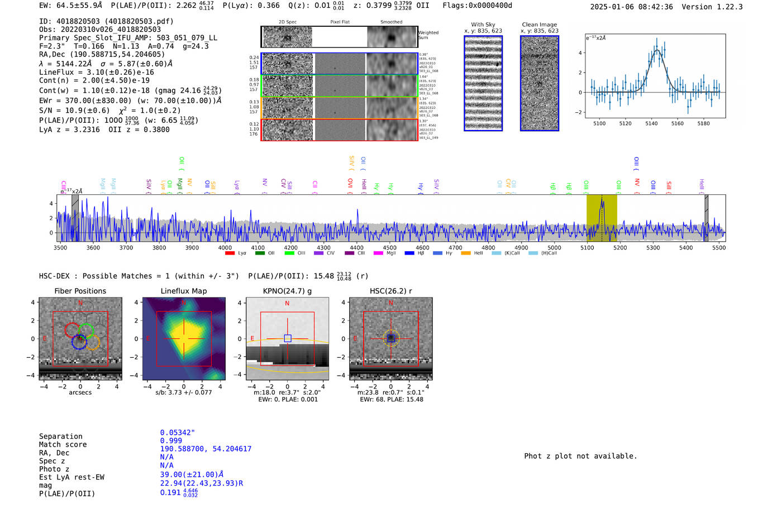Click the gray hatched band near 3550 Å
Screen dimensions: 782x532
point(75,218)
